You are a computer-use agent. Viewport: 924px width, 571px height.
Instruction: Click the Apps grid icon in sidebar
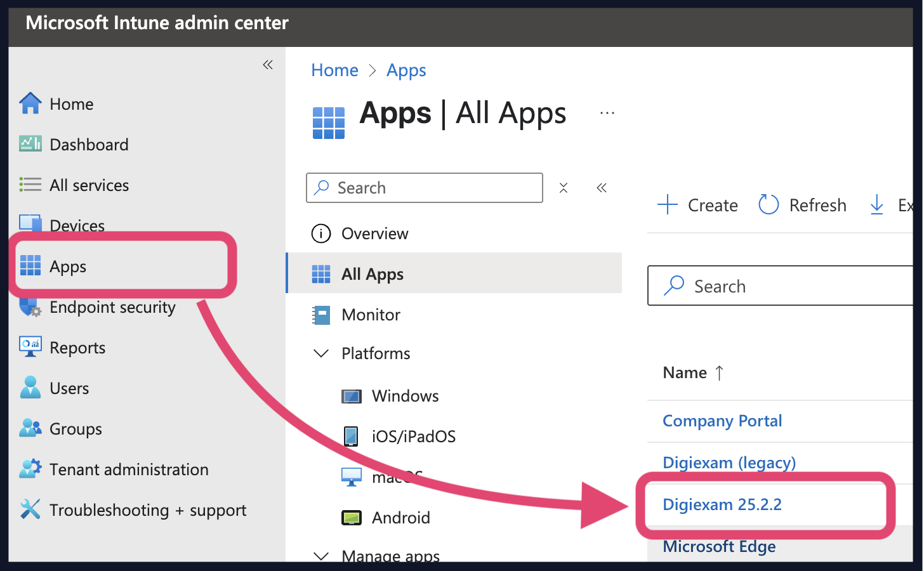[30, 266]
